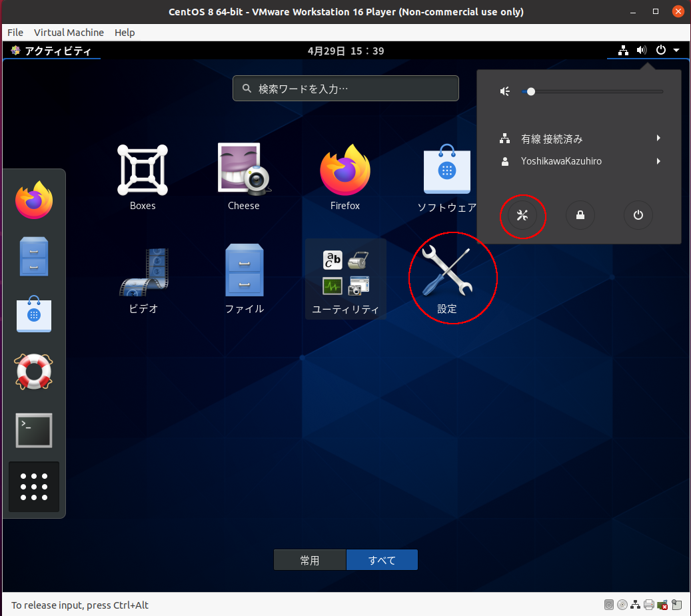Open the ユーティリティ app folder
This screenshot has height=616, width=691.
345,278
